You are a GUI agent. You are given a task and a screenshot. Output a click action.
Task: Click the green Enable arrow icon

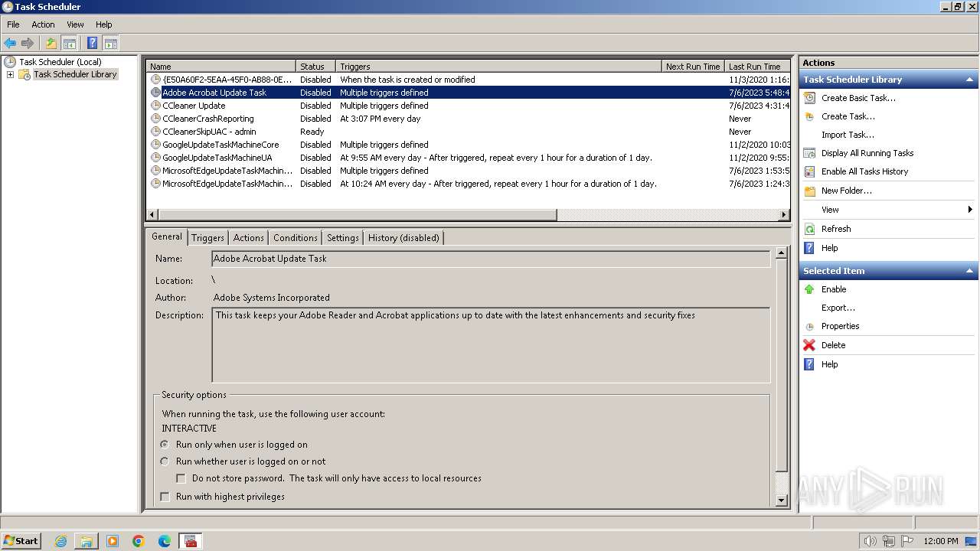809,289
